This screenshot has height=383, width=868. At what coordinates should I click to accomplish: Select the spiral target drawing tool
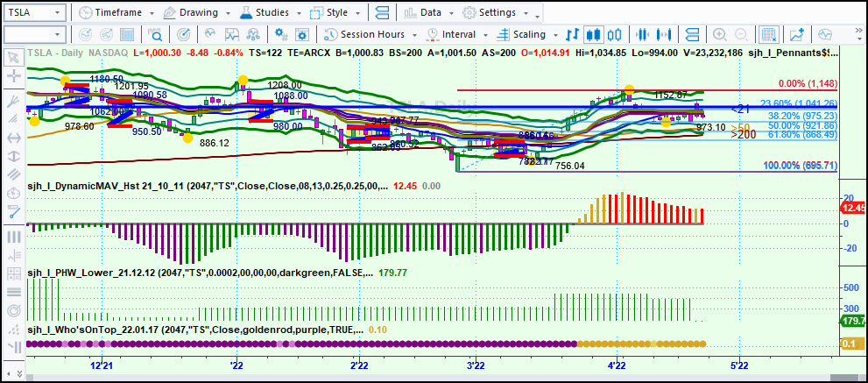tap(14, 310)
